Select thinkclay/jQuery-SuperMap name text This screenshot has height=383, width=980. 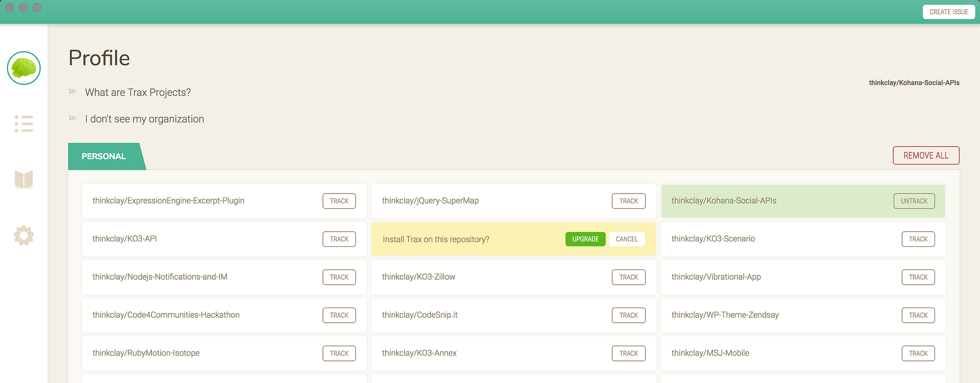(430, 201)
